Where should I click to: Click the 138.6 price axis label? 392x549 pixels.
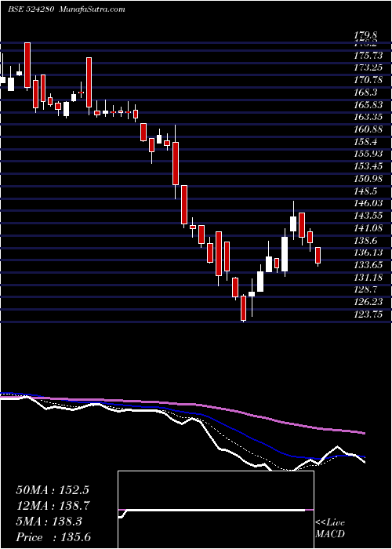(366, 240)
